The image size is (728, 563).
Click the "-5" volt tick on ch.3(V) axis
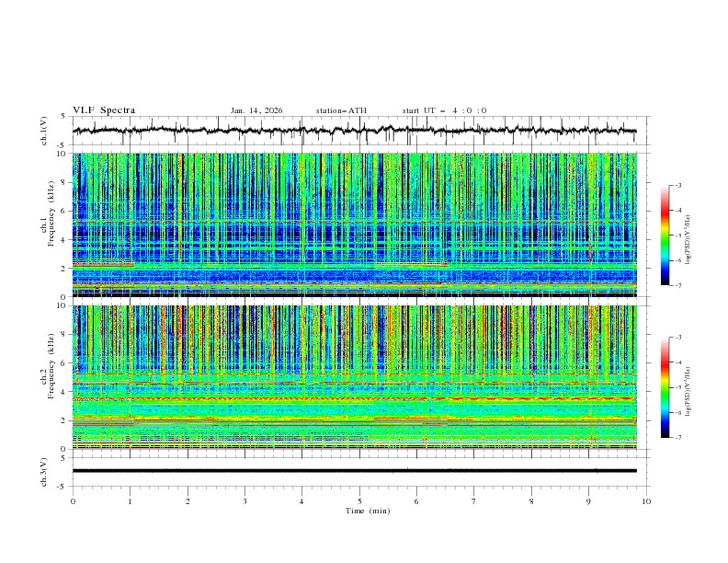(x=63, y=487)
